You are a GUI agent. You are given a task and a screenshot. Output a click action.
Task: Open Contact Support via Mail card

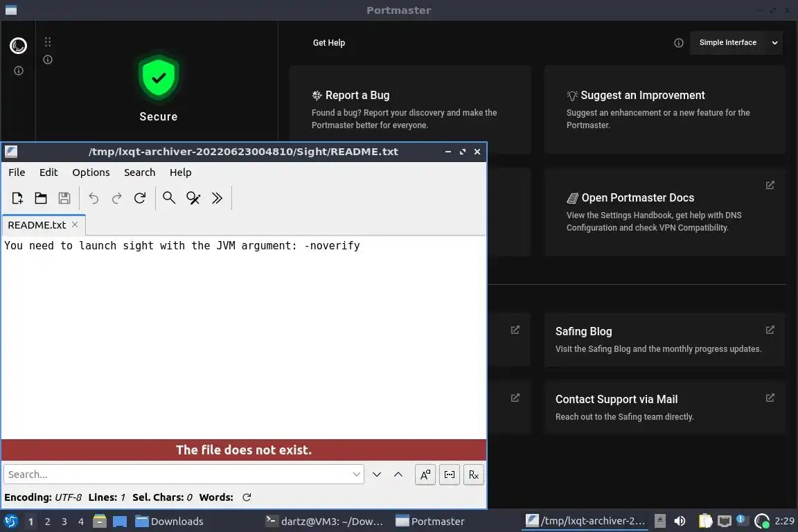(665, 407)
